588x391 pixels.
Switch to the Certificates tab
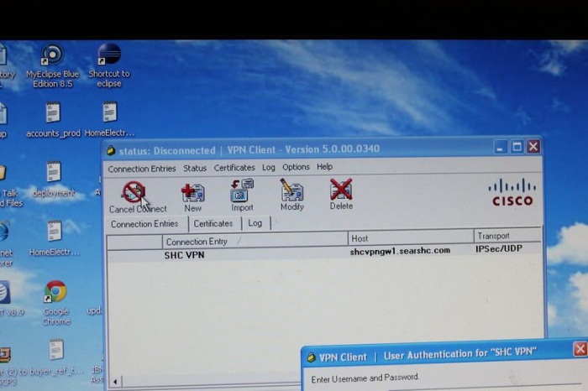pyautogui.click(x=213, y=224)
